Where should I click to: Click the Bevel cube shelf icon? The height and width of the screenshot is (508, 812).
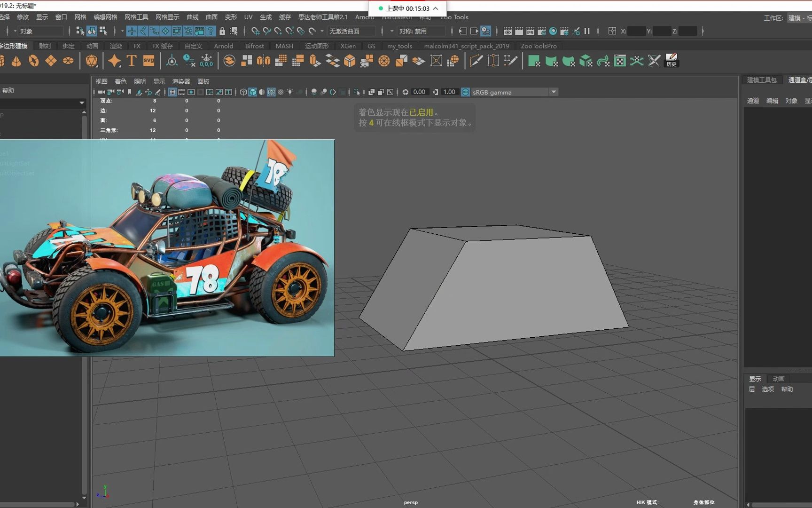350,61
